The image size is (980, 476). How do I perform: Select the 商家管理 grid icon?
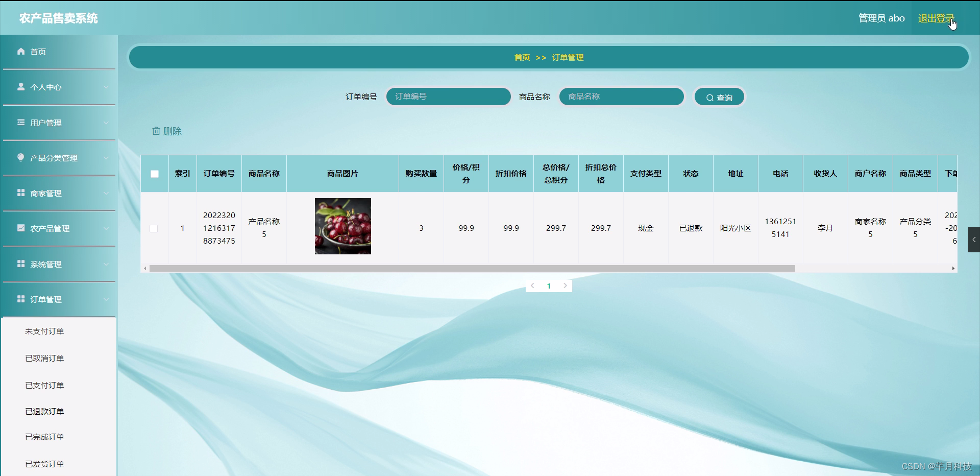coord(21,193)
